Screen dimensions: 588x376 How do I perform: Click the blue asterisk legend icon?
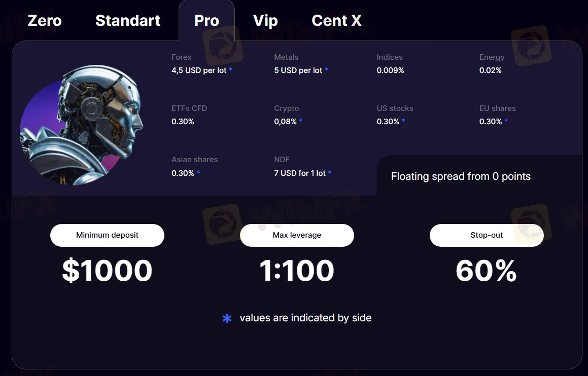[227, 318]
